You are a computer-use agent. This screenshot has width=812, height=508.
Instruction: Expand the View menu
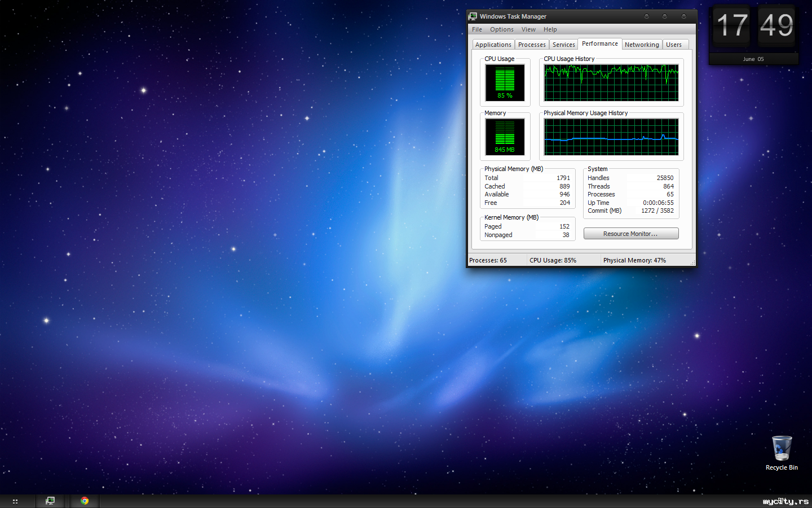pyautogui.click(x=528, y=29)
